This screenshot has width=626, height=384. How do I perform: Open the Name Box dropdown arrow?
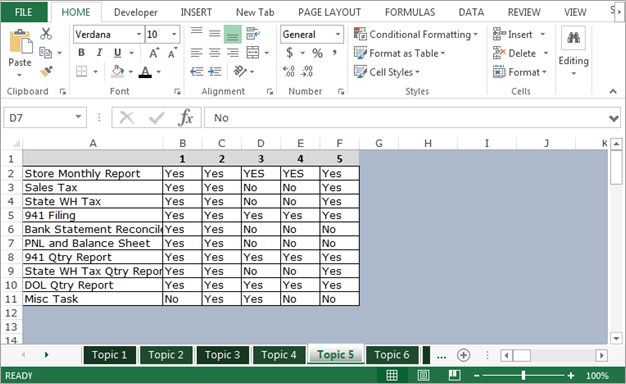[78, 117]
